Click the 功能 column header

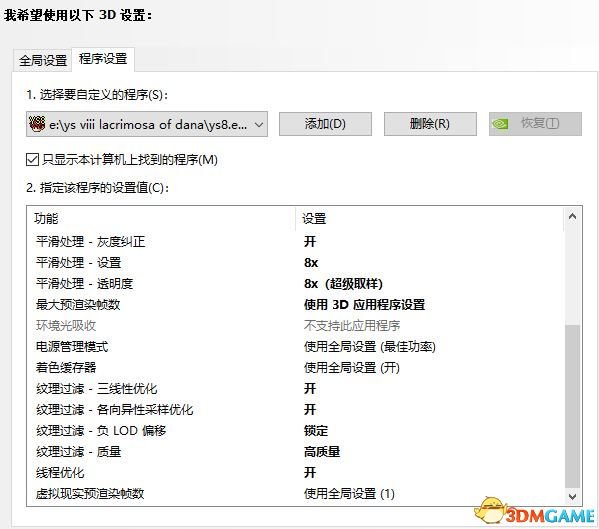(161, 219)
